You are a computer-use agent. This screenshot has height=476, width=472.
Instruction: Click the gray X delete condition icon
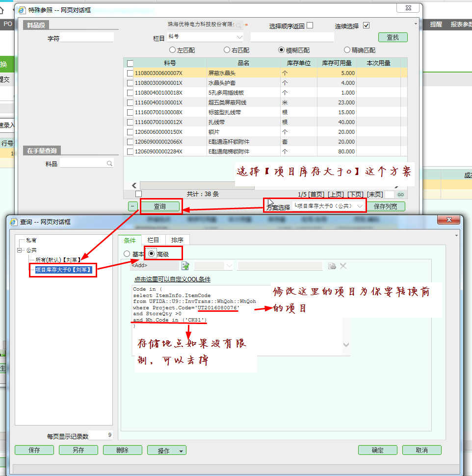point(343,266)
